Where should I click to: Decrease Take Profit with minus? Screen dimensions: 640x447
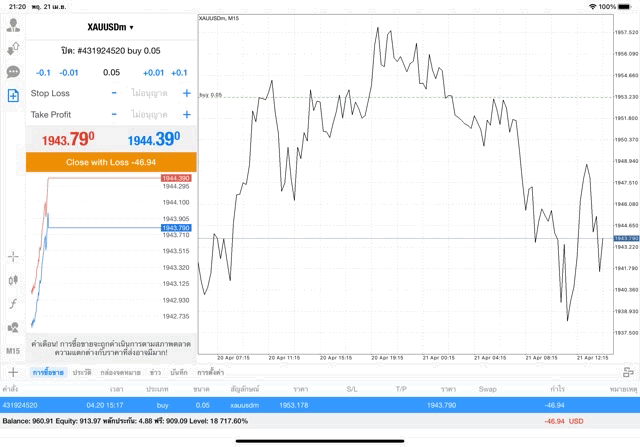[114, 114]
